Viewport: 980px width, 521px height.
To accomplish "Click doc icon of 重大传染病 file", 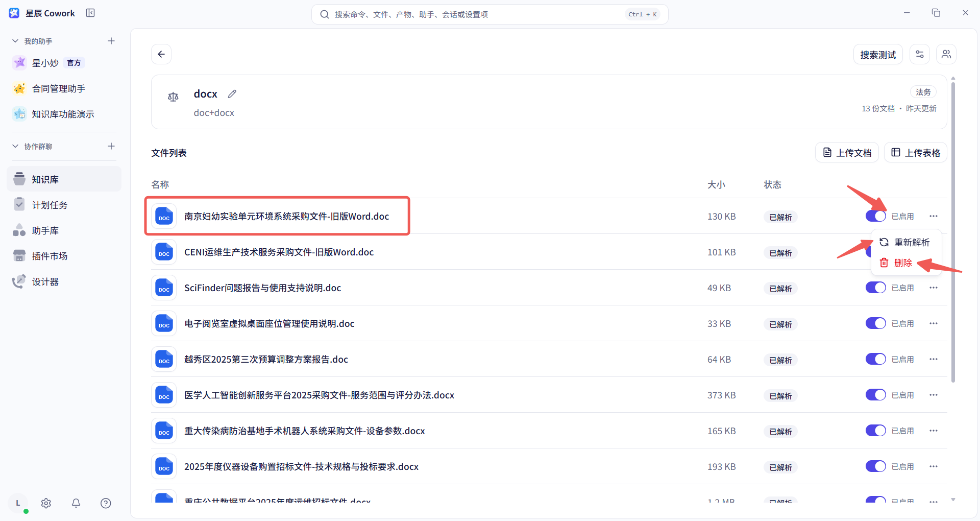I will pos(164,431).
